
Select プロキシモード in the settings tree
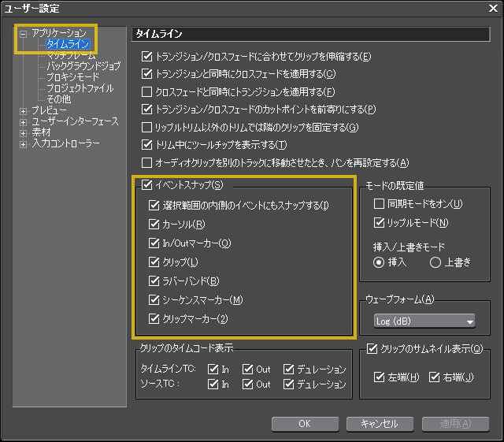coord(73,77)
